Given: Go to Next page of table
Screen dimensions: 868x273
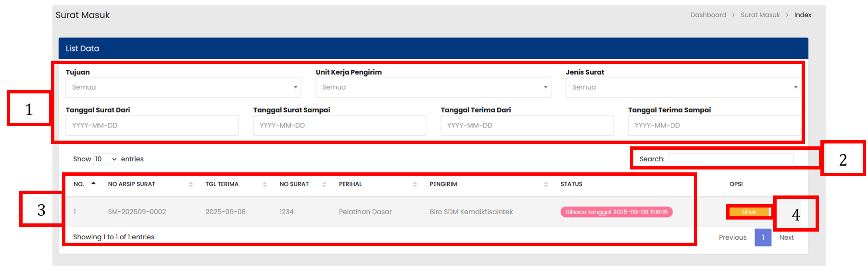Looking at the screenshot, I should pyautogui.click(x=786, y=237).
